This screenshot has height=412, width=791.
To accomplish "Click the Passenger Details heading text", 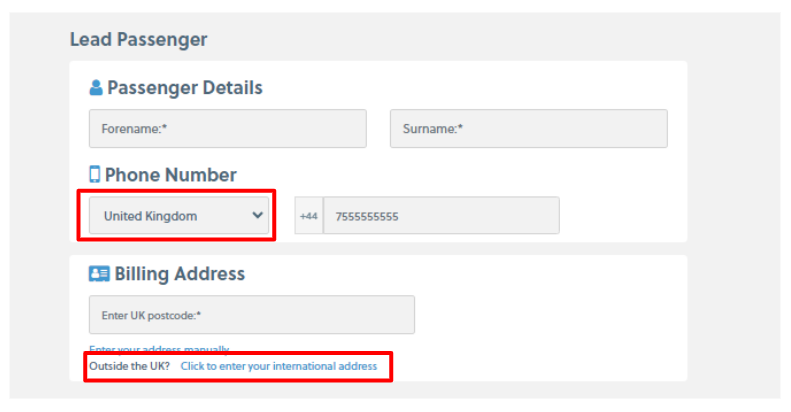I will (185, 88).
